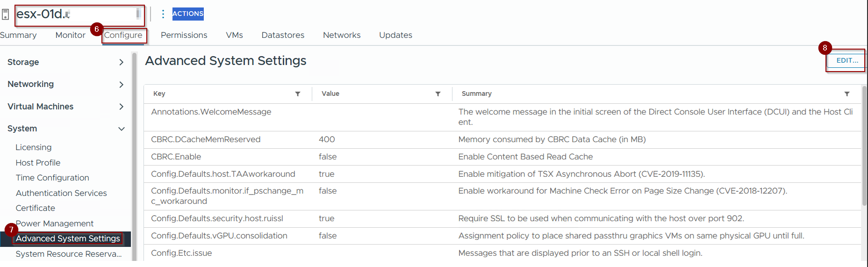Switch to the Monitor tab
Viewport: 868px width, 267px height.
[x=70, y=35]
